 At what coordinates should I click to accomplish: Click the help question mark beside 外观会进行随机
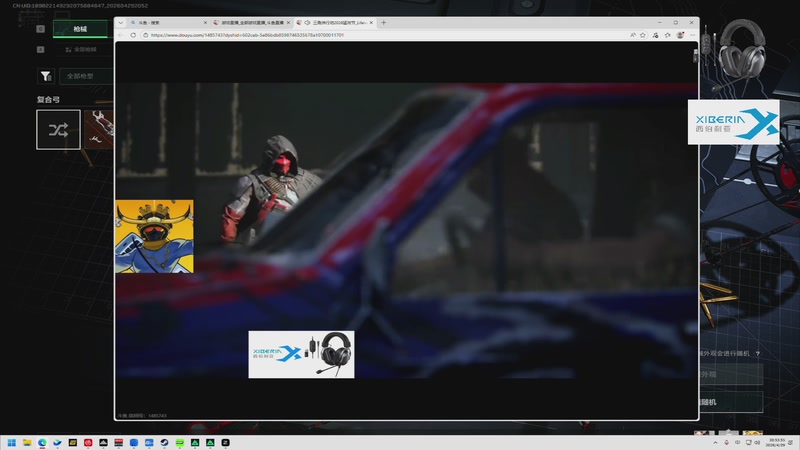(x=758, y=354)
